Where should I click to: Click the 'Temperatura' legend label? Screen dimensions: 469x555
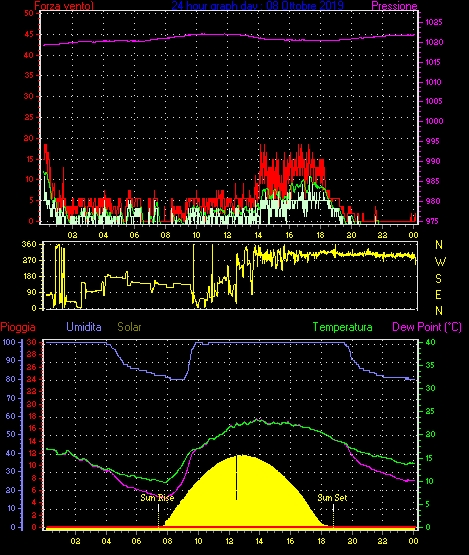(342, 327)
